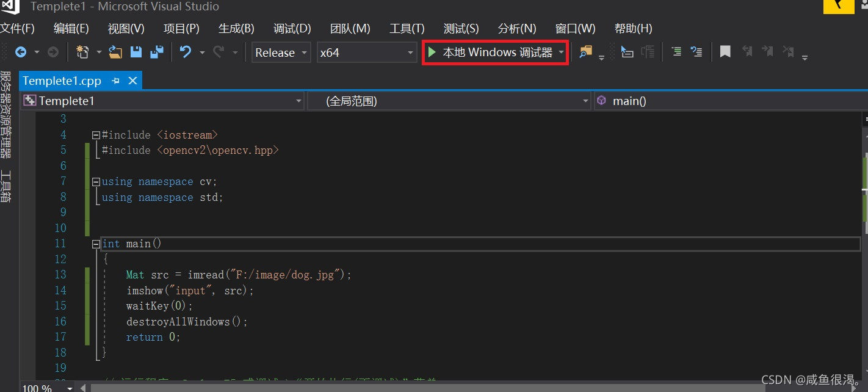Image resolution: width=868 pixels, height=392 pixels.
Task: Open the (全局范围) scope dropdown
Action: pos(449,101)
